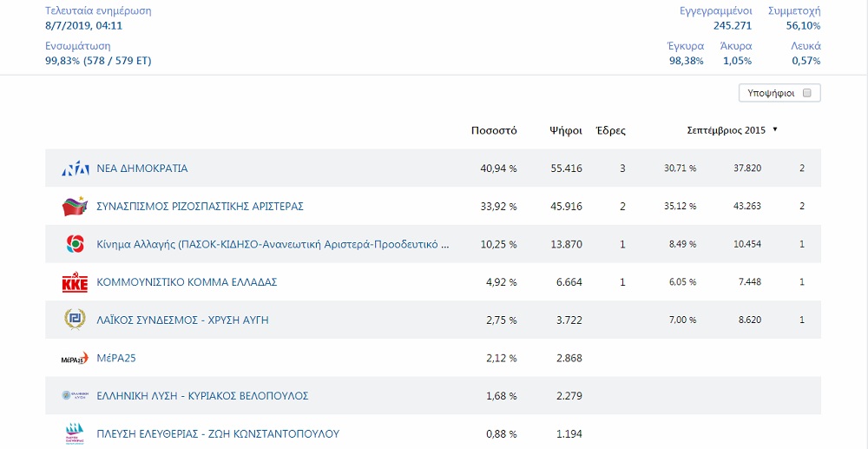
Task: Click the 3.722 votes cell
Action: coord(569,320)
